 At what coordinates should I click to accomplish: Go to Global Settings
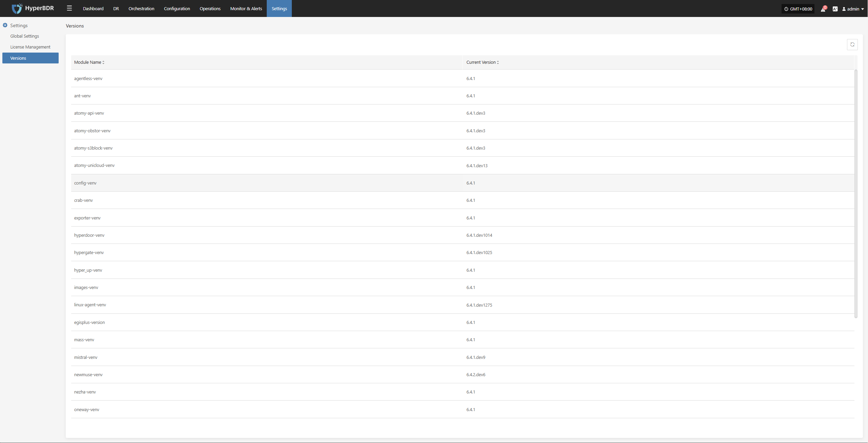25,36
